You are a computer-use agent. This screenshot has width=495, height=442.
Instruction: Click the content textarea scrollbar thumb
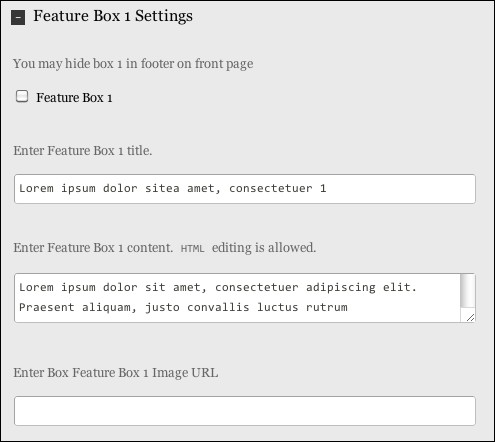(468, 291)
